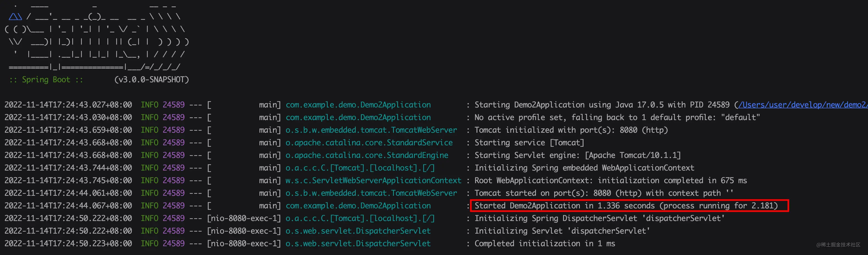Click timestamp 2022-11-14T17:24:43.744+08:00

(68, 168)
